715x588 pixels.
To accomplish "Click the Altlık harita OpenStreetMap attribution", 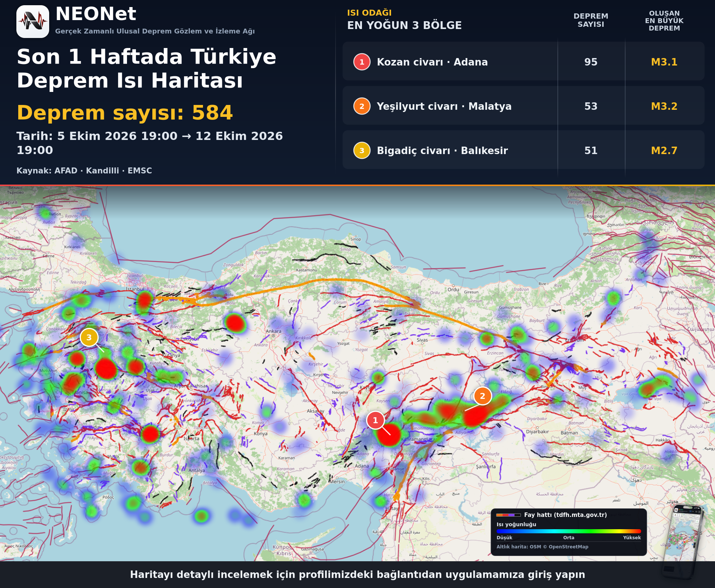I will pyautogui.click(x=542, y=547).
